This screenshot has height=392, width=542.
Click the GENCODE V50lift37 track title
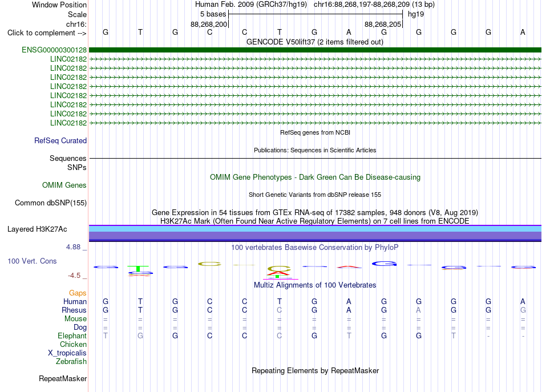coord(314,42)
